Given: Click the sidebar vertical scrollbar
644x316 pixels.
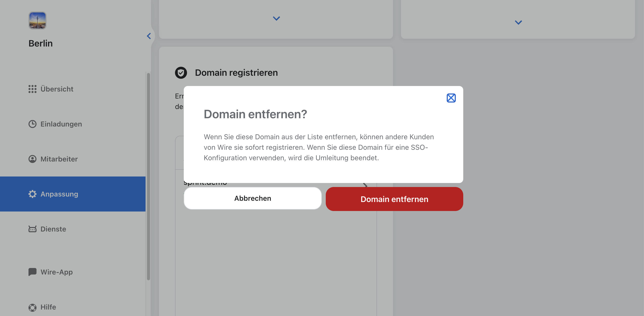Looking at the screenshot, I should point(148,176).
